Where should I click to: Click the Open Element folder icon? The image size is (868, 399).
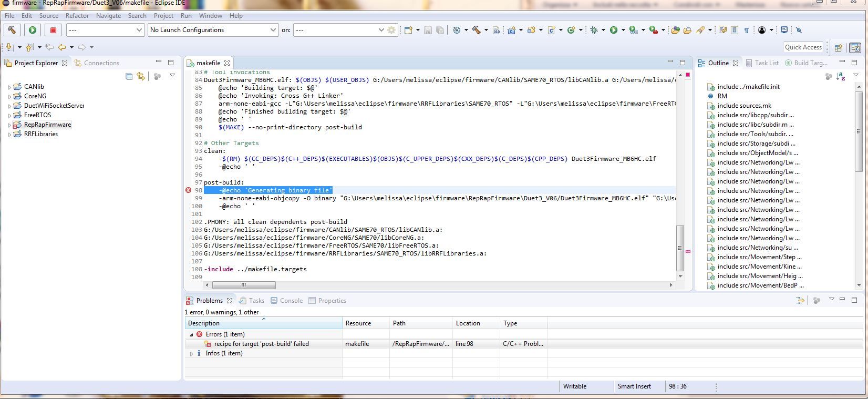pos(676,30)
